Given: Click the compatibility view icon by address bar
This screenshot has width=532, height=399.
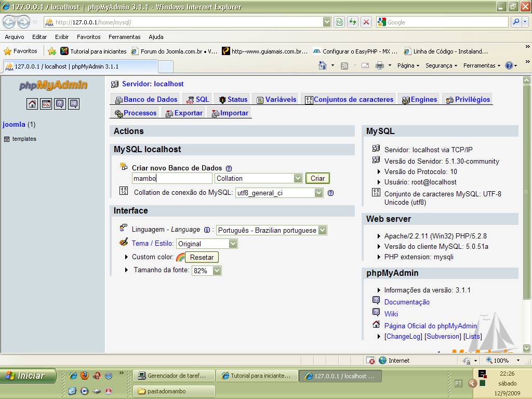Looking at the screenshot, I should click(339, 22).
